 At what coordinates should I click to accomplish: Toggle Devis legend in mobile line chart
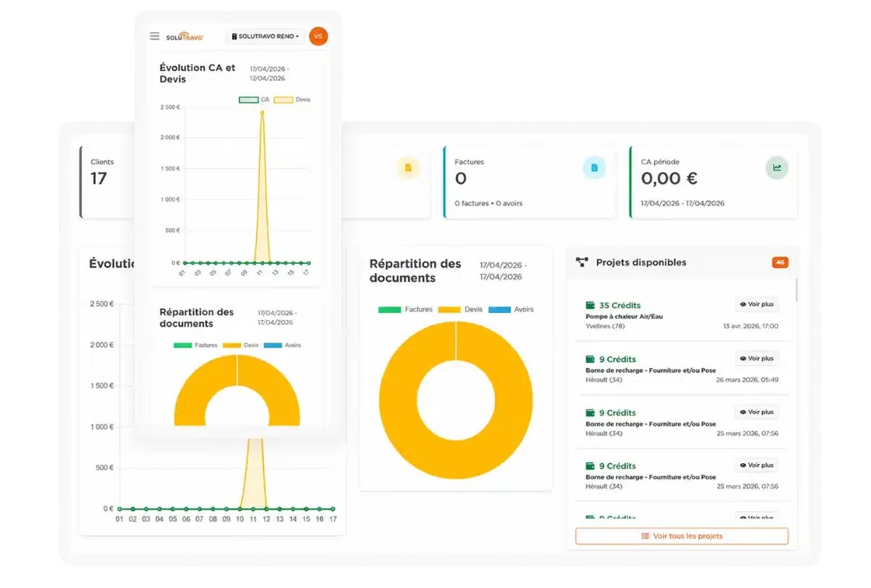click(x=291, y=99)
